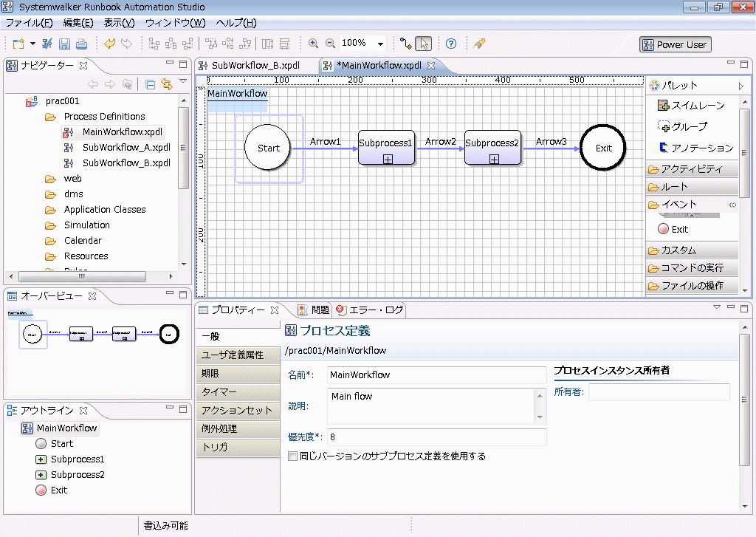Open the ファイル(F) menu
The height and width of the screenshot is (537, 756).
29,23
